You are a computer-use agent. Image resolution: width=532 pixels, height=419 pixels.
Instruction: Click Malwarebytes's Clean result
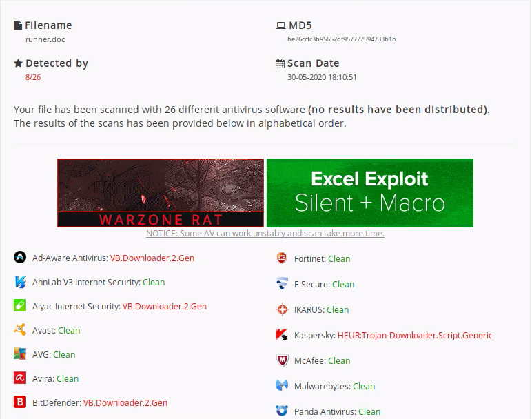click(x=364, y=387)
